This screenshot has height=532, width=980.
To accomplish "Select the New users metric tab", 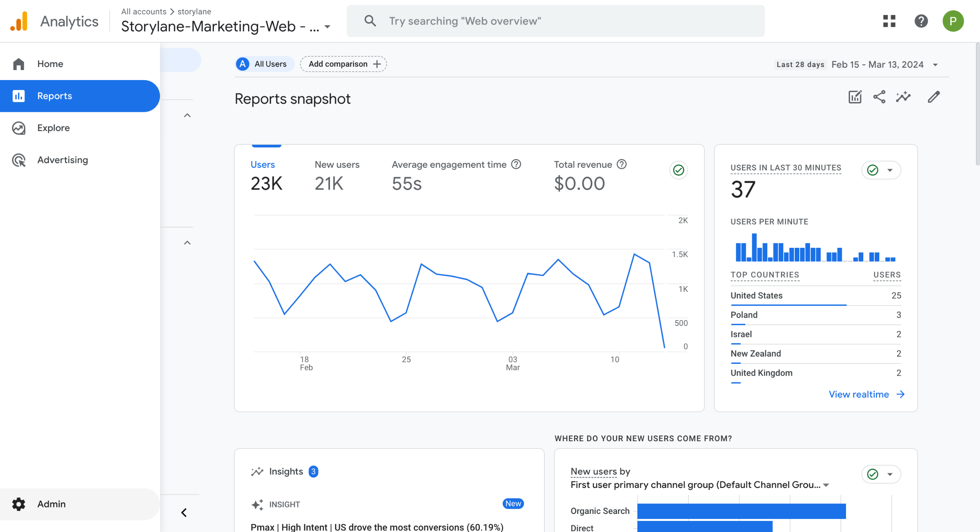I will tap(337, 175).
